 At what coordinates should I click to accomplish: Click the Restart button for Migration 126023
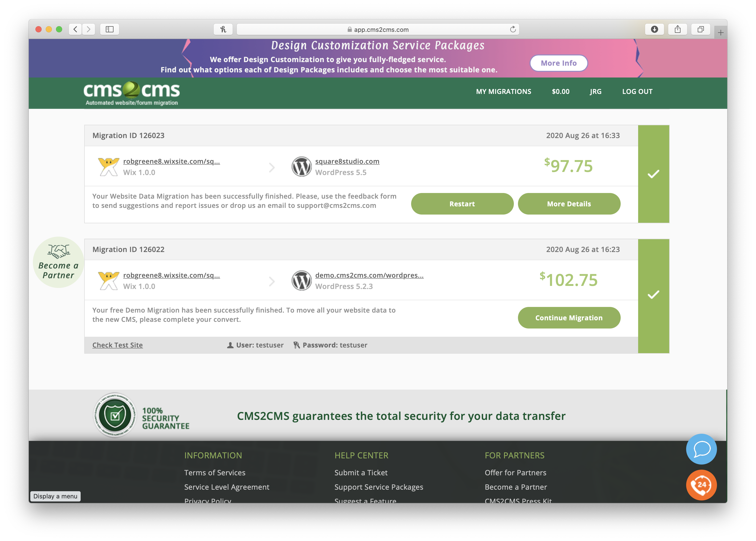tap(462, 203)
